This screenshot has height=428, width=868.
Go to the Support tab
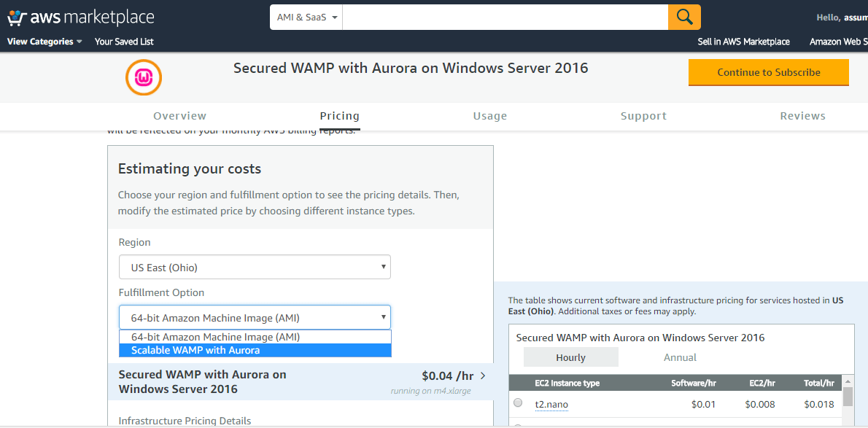tap(643, 116)
